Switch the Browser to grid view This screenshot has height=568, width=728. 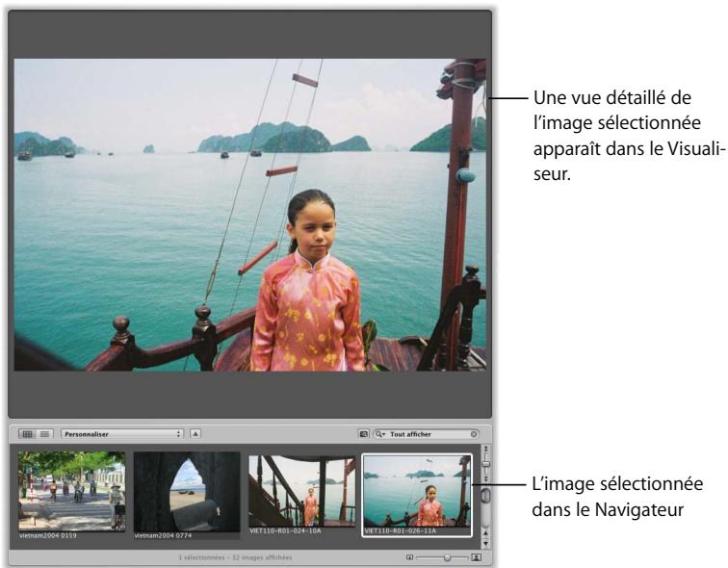(27, 434)
